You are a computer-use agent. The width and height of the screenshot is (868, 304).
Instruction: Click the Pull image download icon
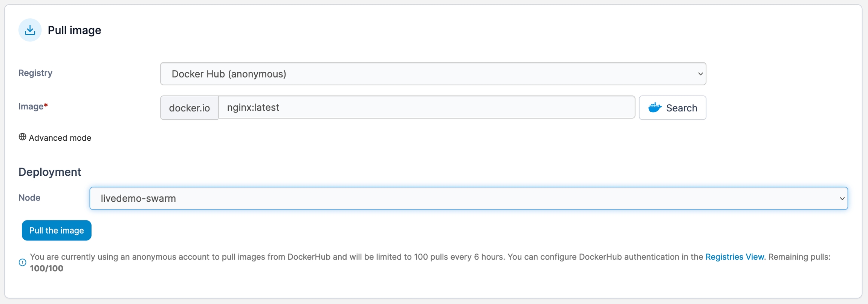[30, 30]
